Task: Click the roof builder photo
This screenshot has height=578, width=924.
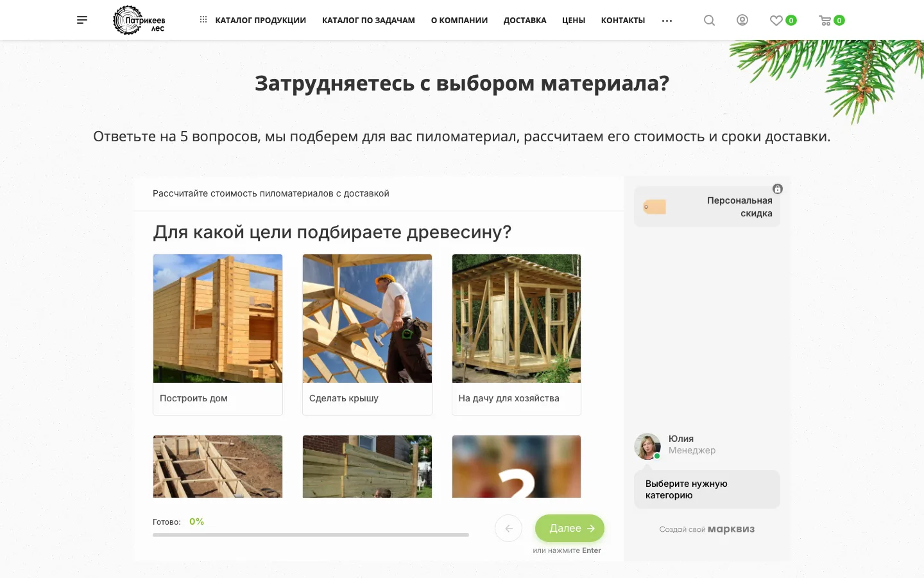Action: pyautogui.click(x=367, y=319)
